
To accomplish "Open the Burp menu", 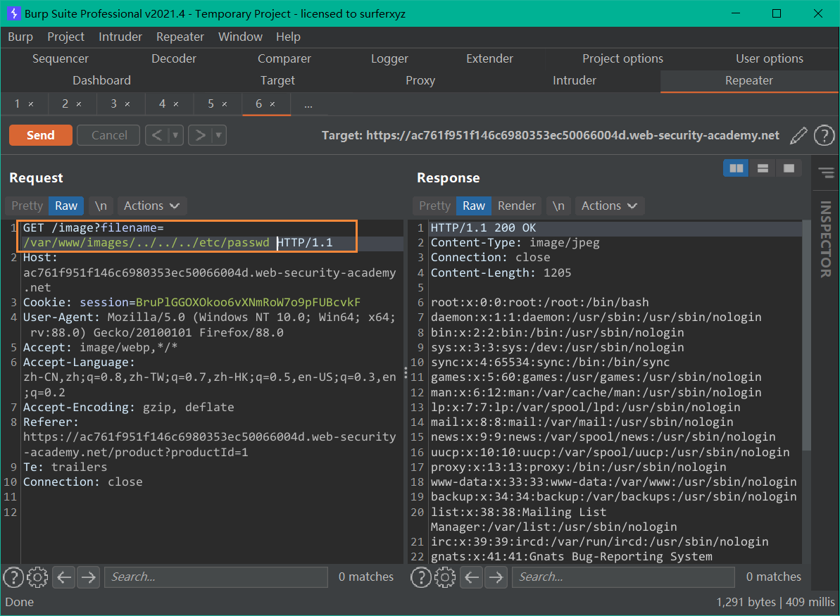I will coord(20,37).
